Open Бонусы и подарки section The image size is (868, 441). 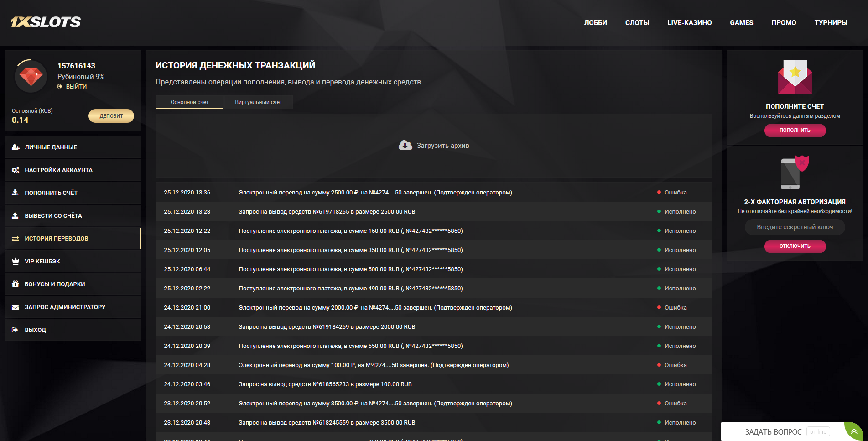(55, 283)
